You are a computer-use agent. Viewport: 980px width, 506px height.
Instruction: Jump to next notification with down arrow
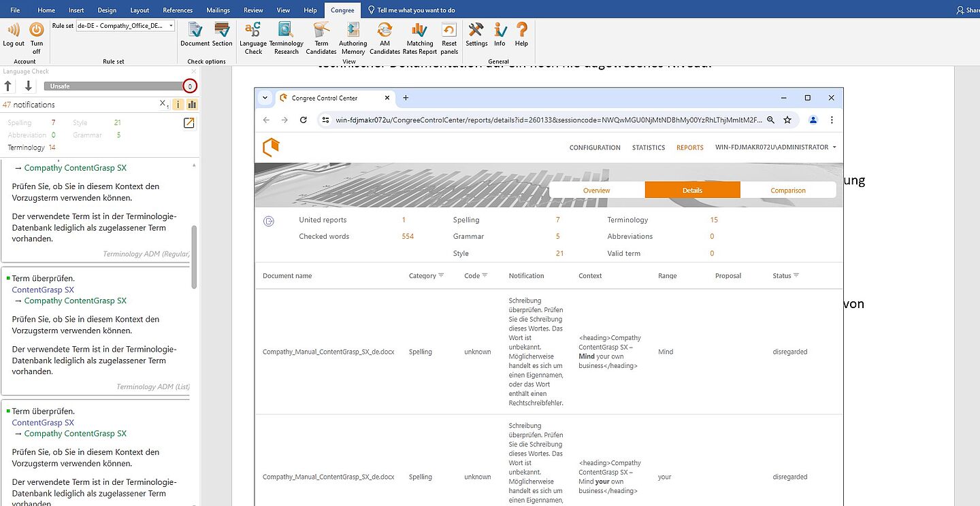coord(28,86)
